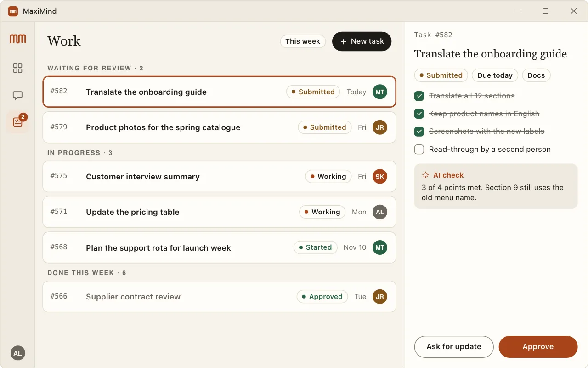The width and height of the screenshot is (588, 368).
Task: Click the Submitted tag in task detail
Action: [x=441, y=75]
